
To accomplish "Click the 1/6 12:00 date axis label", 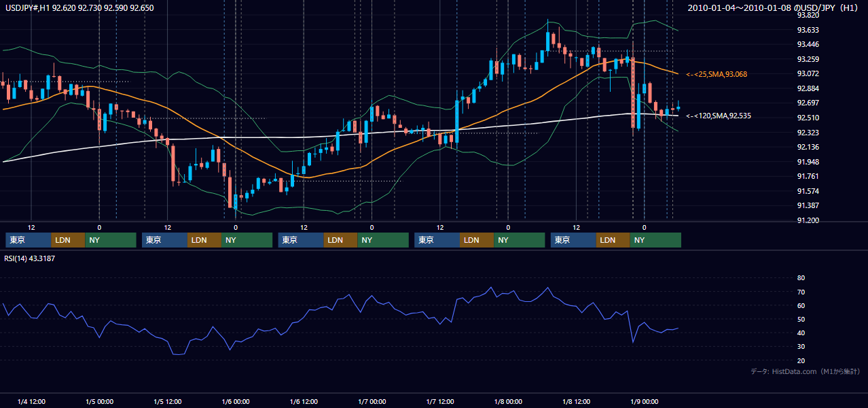I will pos(304,401).
